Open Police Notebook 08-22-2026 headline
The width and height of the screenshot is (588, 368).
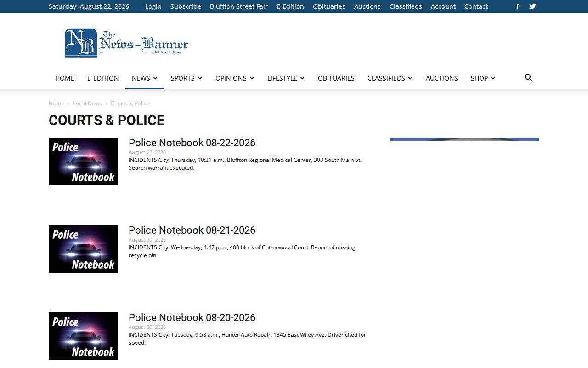[x=192, y=143]
